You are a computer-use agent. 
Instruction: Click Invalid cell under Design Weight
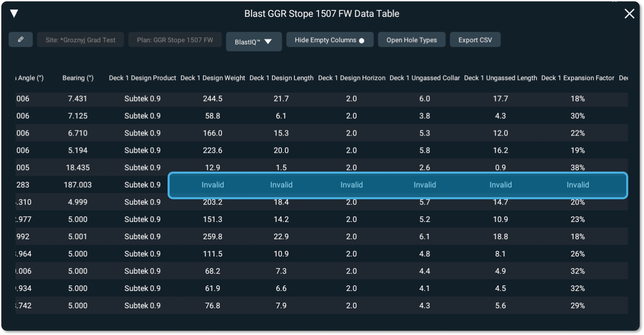[213, 185]
